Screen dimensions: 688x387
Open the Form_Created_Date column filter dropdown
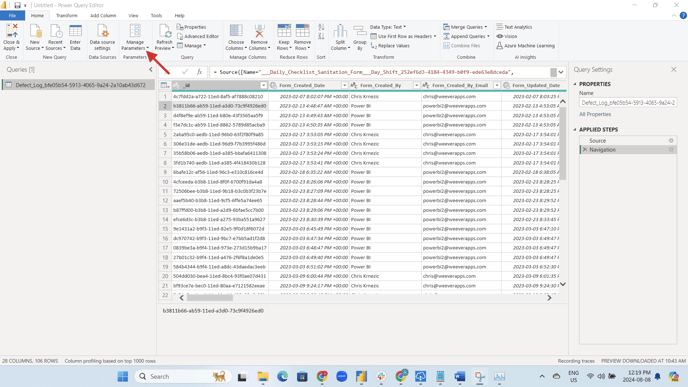coord(344,85)
